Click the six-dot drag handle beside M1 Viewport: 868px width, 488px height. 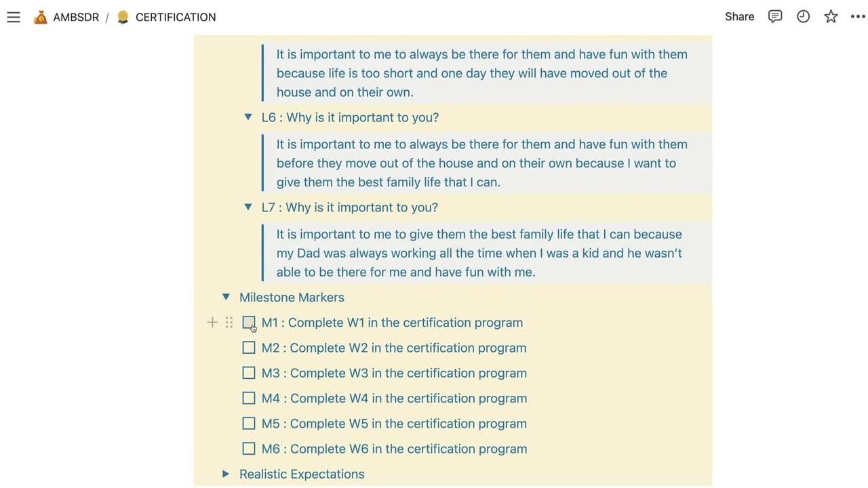click(229, 323)
